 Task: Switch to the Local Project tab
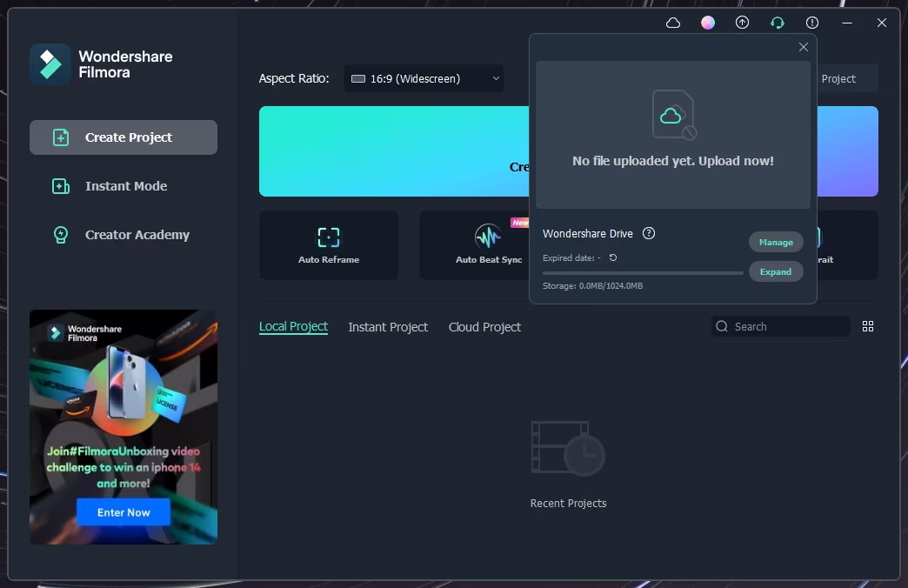click(x=294, y=327)
